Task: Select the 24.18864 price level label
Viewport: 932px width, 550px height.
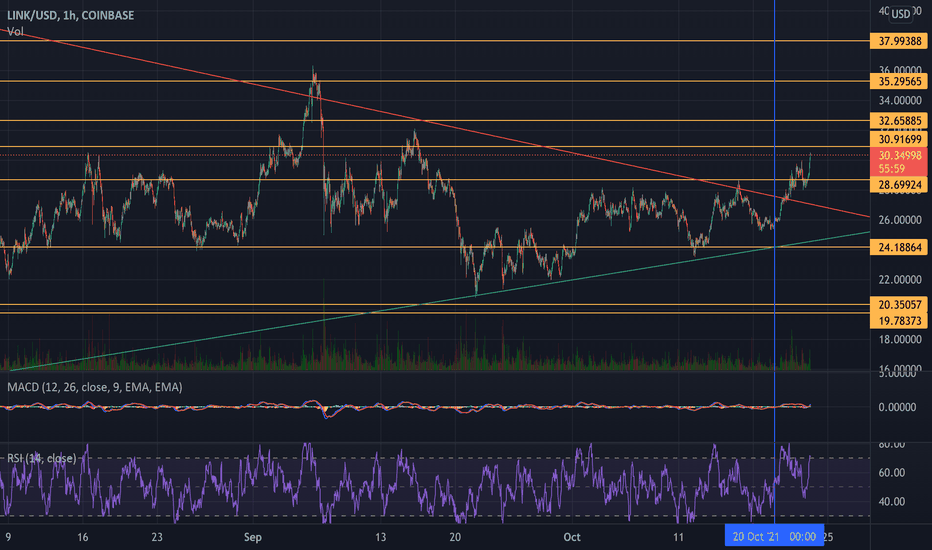Action: [x=898, y=247]
